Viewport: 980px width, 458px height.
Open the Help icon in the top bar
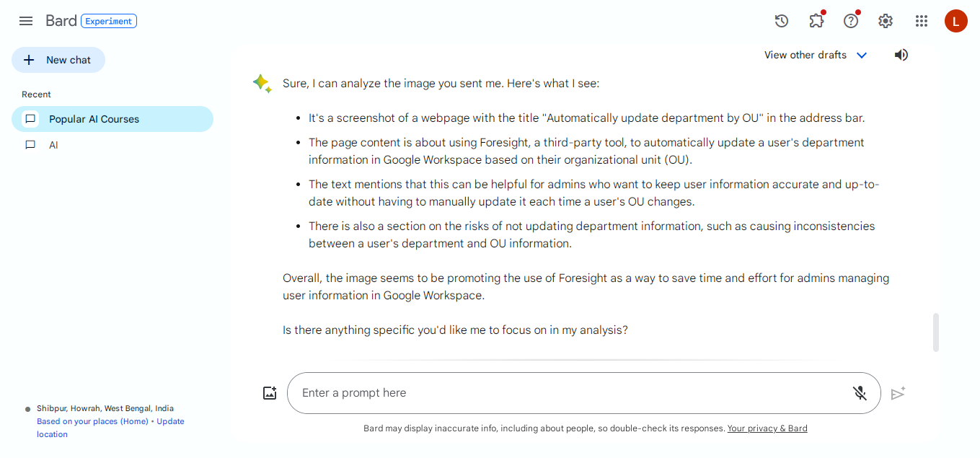tap(850, 21)
